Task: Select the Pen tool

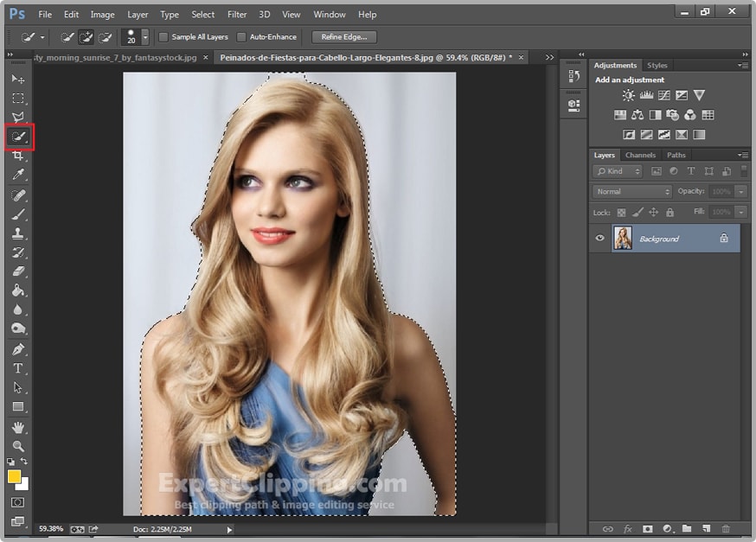Action: click(x=18, y=349)
